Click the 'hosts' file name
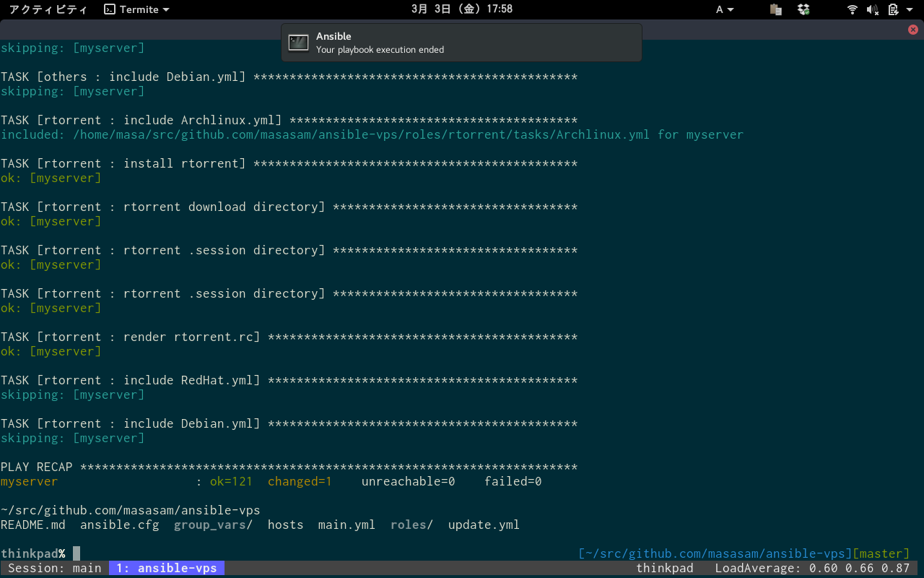The height and width of the screenshot is (578, 924). point(285,525)
